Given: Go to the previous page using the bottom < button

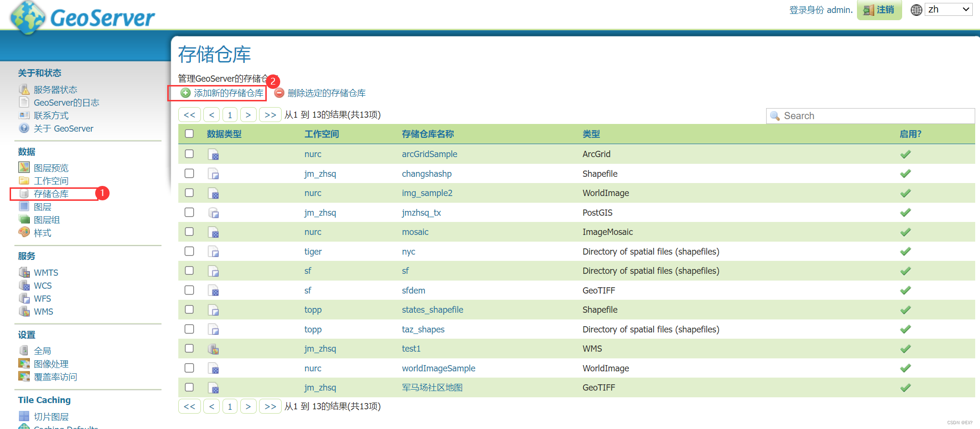Looking at the screenshot, I should [211, 406].
